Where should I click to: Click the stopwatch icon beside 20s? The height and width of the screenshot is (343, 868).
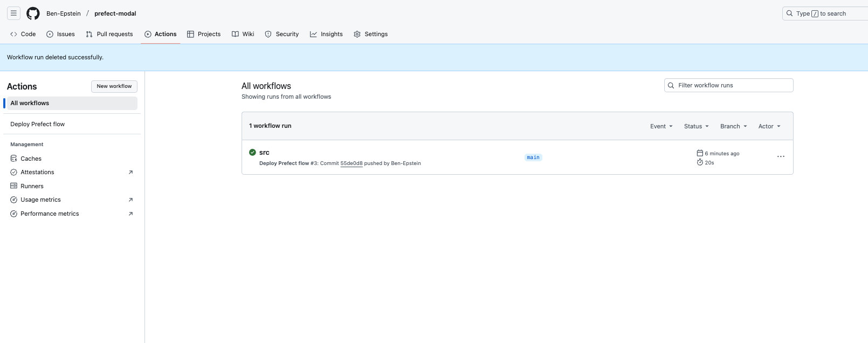[700, 162]
